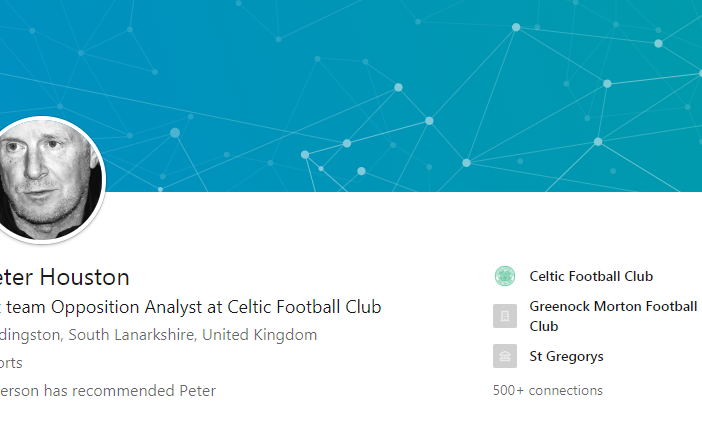Click 'United Kingdom' in the location line
This screenshot has height=423, width=702.
(x=259, y=335)
